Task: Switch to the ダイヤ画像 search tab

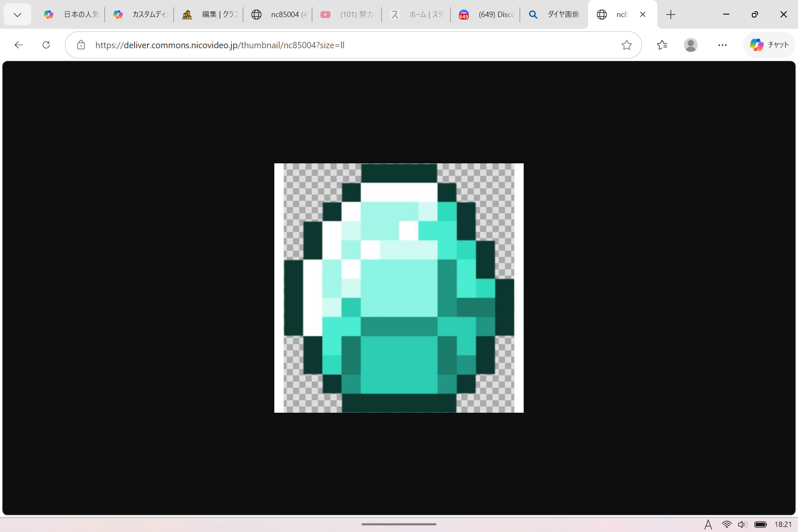Action: point(555,15)
